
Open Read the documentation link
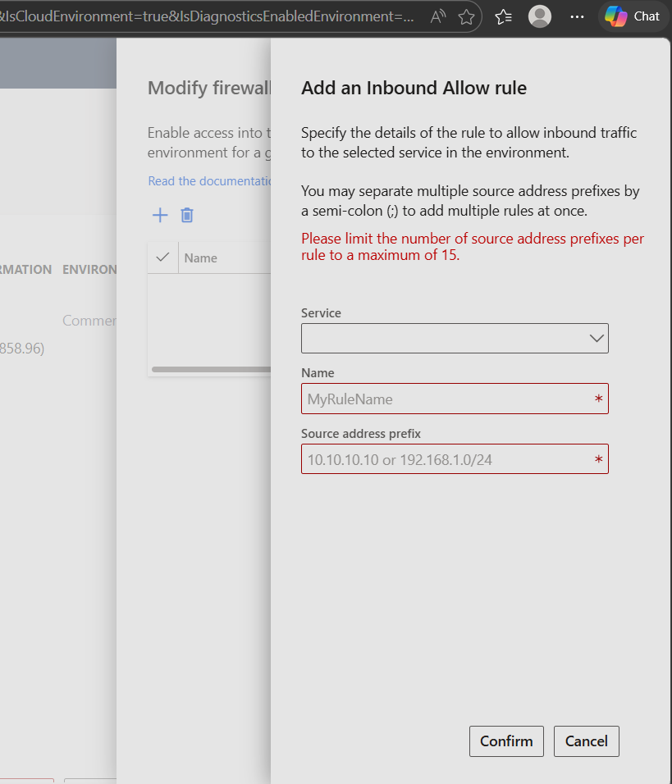(x=209, y=181)
